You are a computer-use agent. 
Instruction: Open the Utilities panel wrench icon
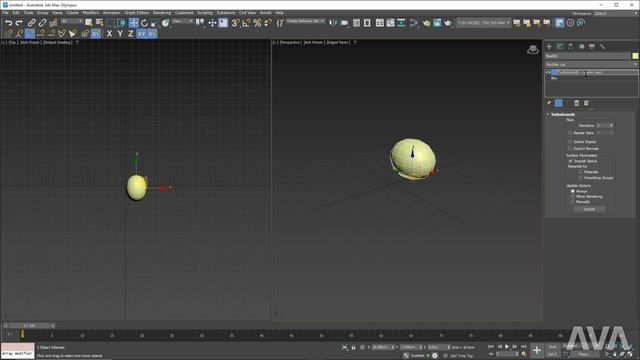(x=602, y=47)
